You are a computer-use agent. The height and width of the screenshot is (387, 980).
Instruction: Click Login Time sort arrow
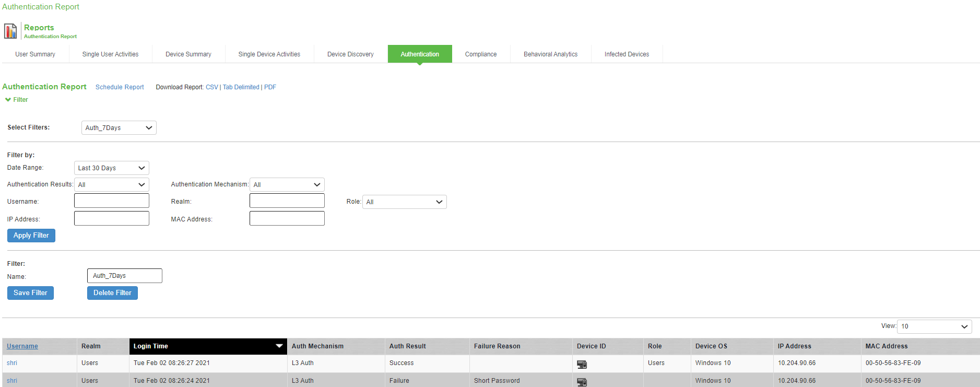coord(279,346)
